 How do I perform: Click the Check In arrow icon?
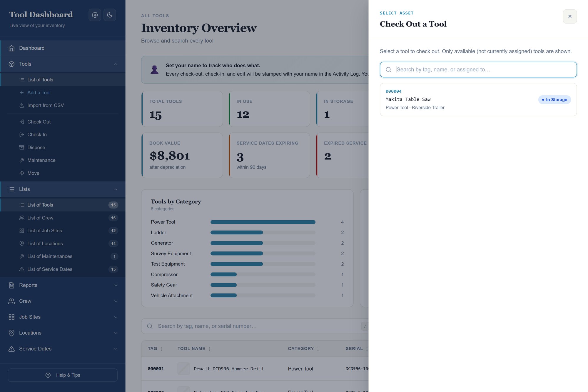[22, 135]
